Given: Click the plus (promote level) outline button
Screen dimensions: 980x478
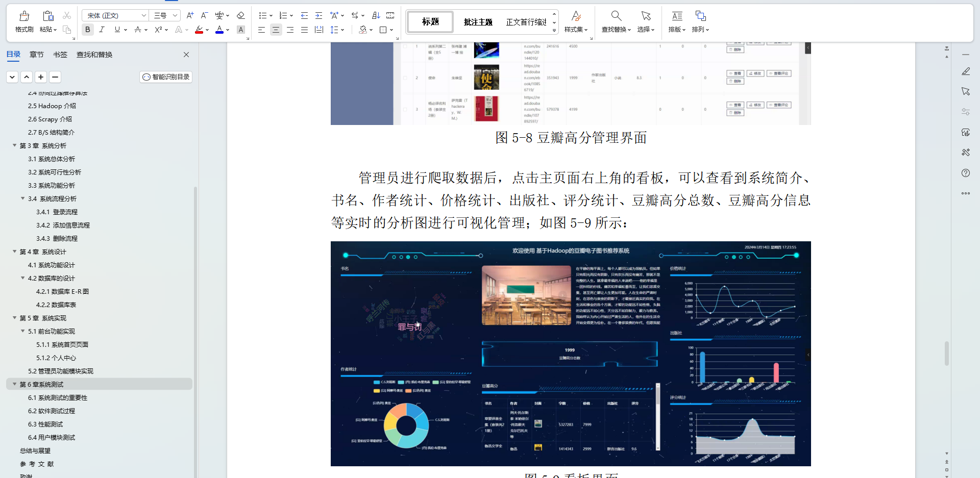Looking at the screenshot, I should click(x=41, y=77).
